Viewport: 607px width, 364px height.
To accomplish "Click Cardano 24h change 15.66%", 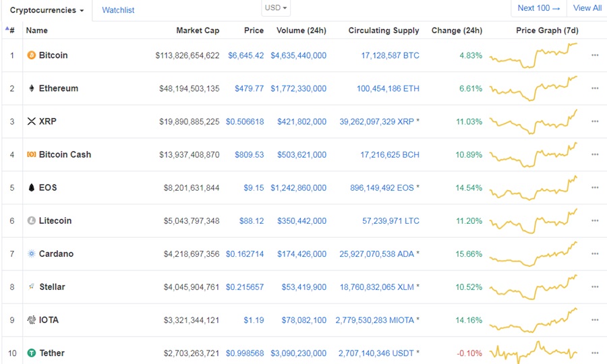I will pyautogui.click(x=469, y=254).
